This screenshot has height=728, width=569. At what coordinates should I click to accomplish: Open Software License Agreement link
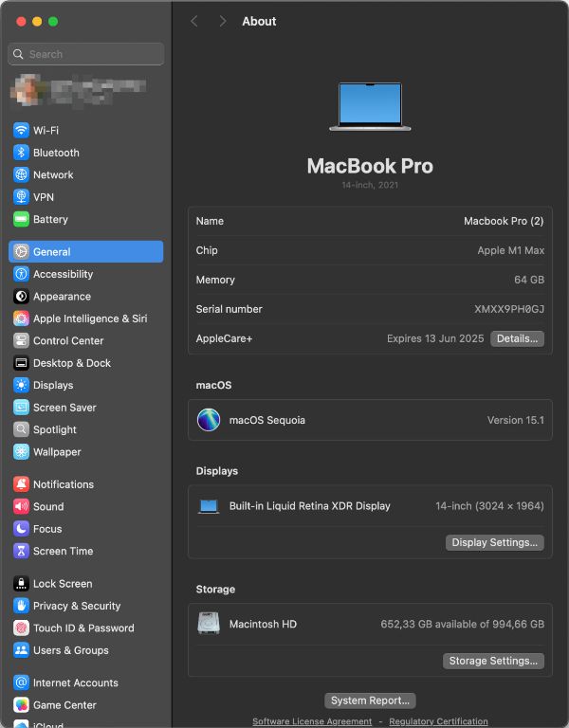tap(312, 721)
